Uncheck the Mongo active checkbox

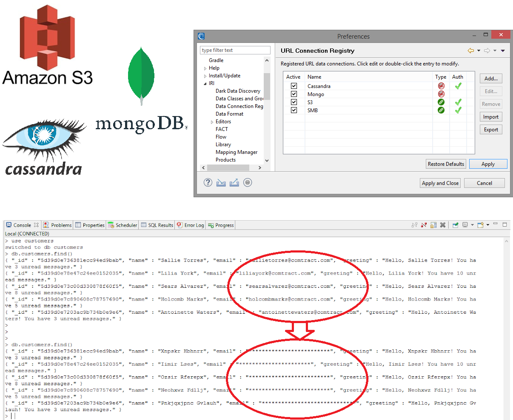(294, 94)
